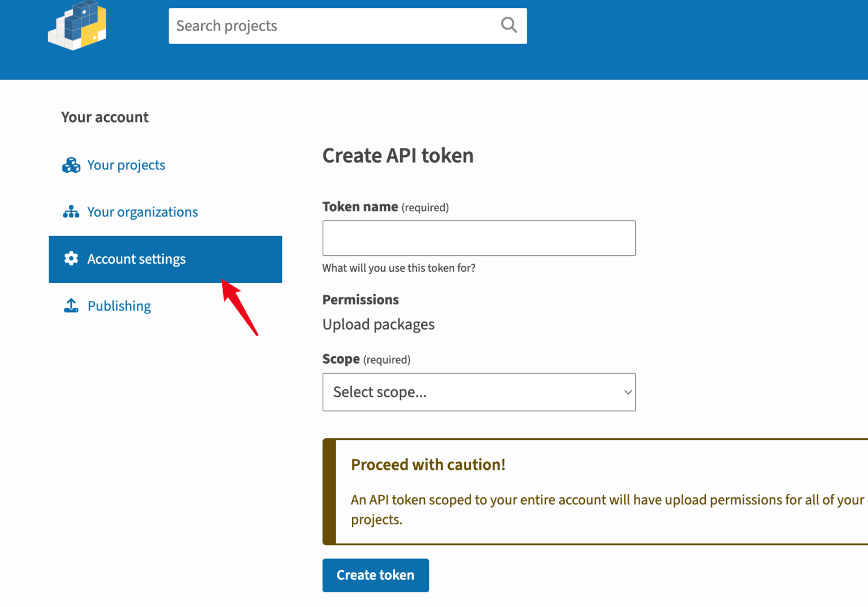The image size is (868, 607).
Task: Click the cubes icon beside Your projects
Action: 71,165
